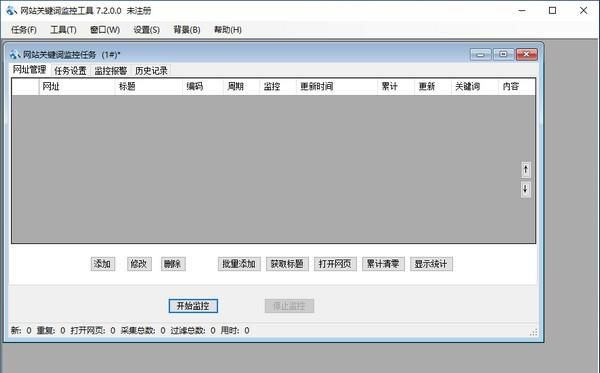Sort by the 编码 column header

tap(203, 86)
